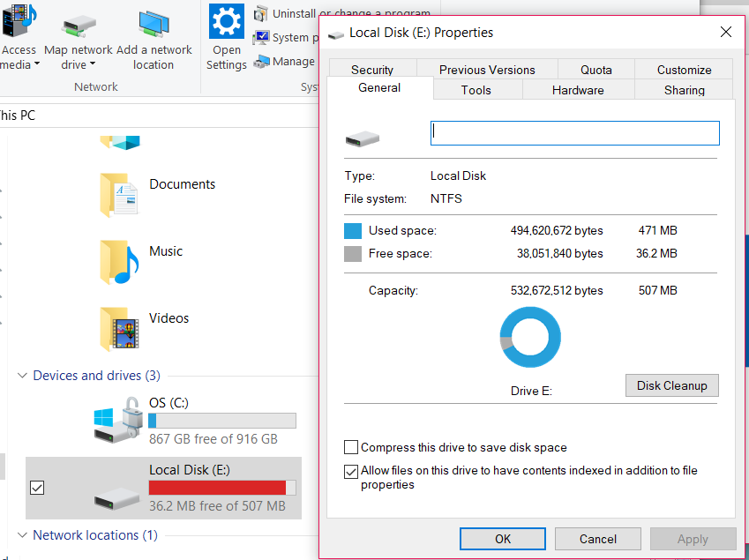Click the Uninstall or change a program icon
This screenshot has height=560, width=749.
pos(260,14)
